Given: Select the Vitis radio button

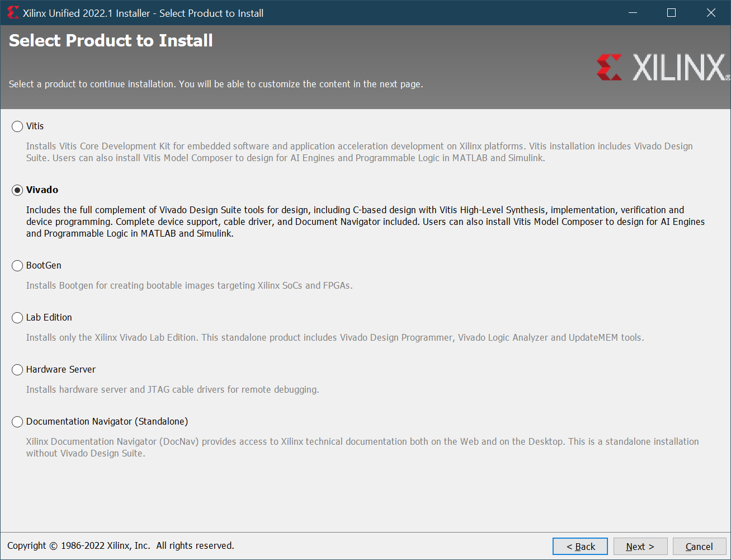Looking at the screenshot, I should [17, 126].
